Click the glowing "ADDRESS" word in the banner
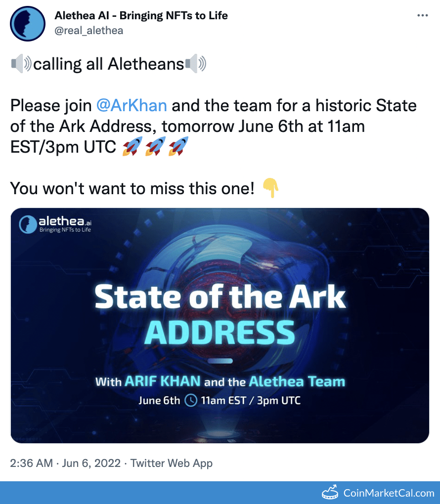440x504 pixels. tap(220, 332)
